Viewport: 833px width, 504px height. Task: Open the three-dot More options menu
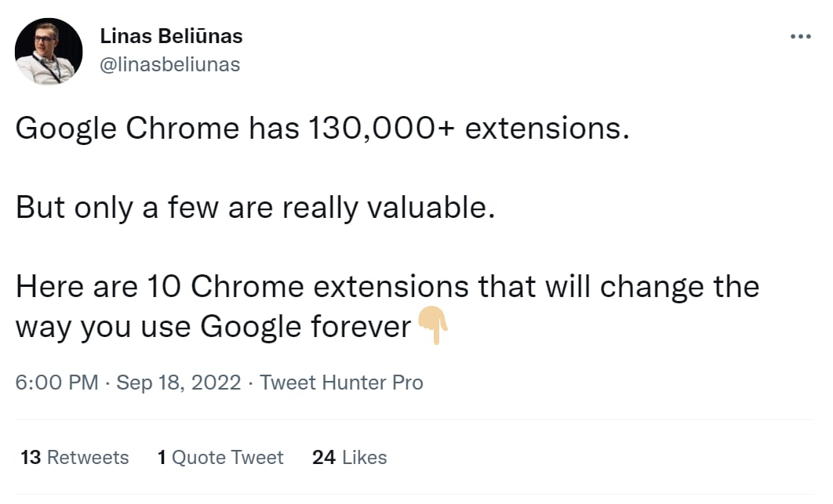click(x=799, y=38)
